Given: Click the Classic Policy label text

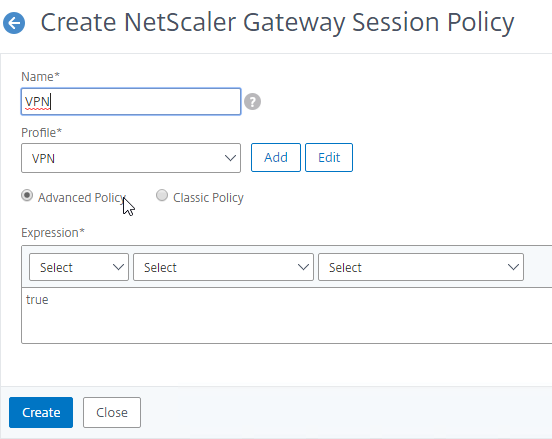Looking at the screenshot, I should pyautogui.click(x=208, y=197).
